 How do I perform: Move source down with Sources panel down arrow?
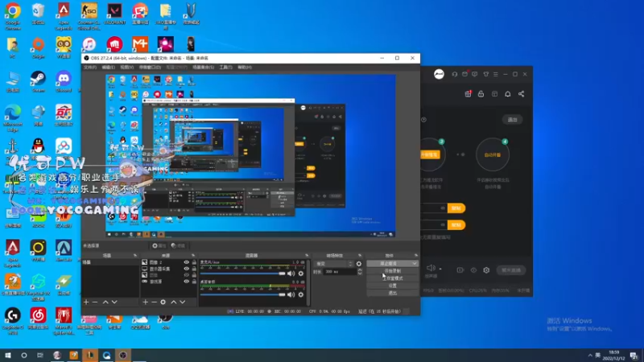[x=183, y=302]
